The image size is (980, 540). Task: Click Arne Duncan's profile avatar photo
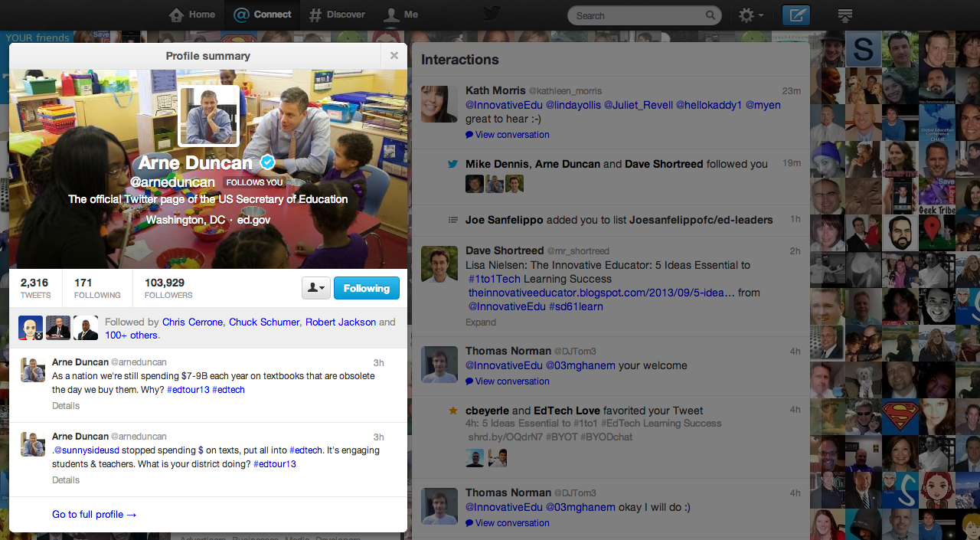(x=208, y=116)
